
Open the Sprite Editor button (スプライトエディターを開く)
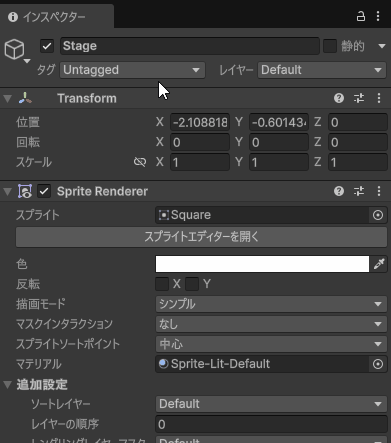(x=201, y=237)
